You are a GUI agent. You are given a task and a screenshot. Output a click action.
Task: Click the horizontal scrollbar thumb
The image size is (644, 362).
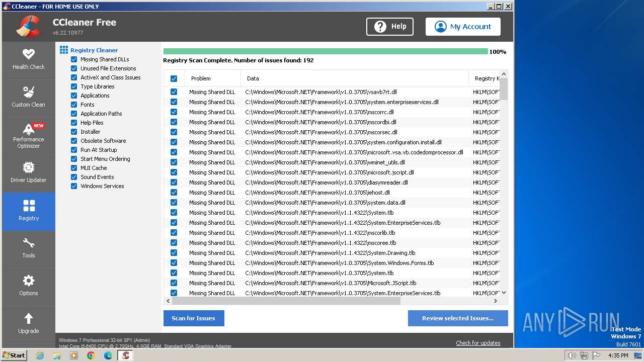coord(286,301)
